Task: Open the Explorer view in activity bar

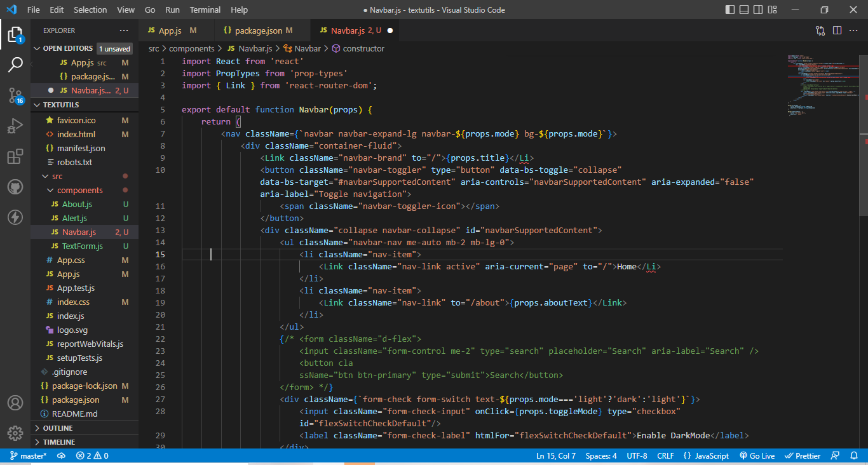Action: [x=15, y=34]
